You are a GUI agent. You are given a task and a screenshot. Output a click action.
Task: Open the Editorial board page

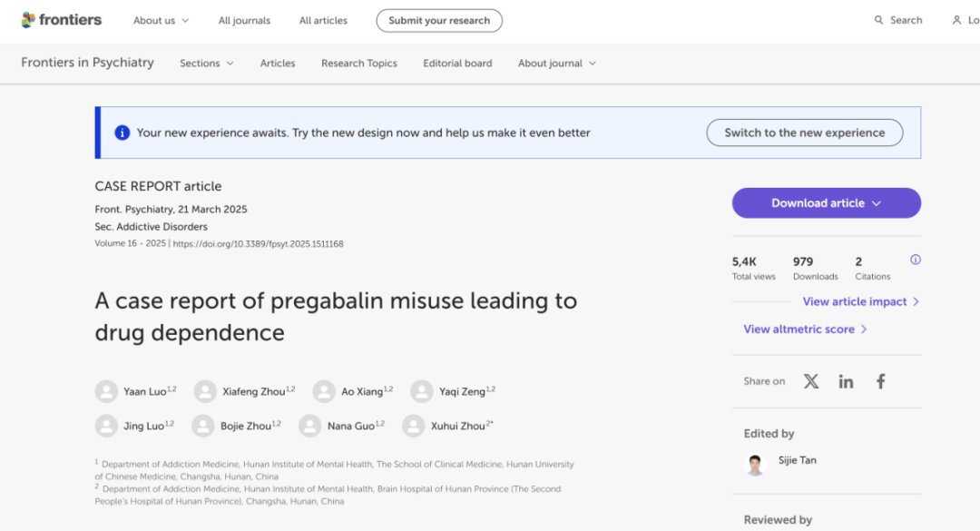click(x=457, y=64)
